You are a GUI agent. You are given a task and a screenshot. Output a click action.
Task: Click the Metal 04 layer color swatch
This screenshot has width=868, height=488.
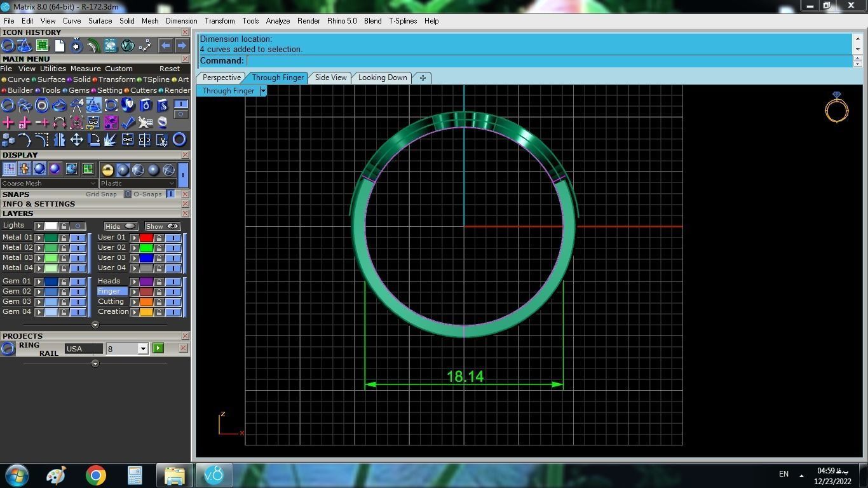[x=51, y=268]
